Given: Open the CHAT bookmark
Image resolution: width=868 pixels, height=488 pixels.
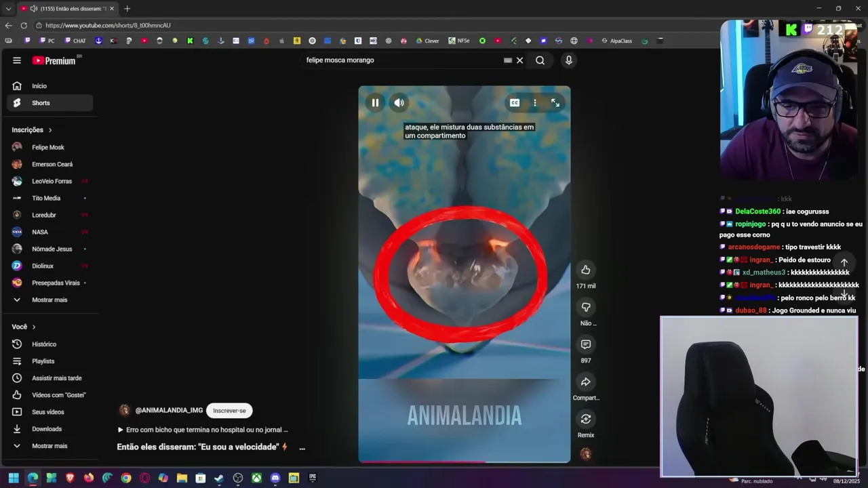Looking at the screenshot, I should (x=75, y=41).
